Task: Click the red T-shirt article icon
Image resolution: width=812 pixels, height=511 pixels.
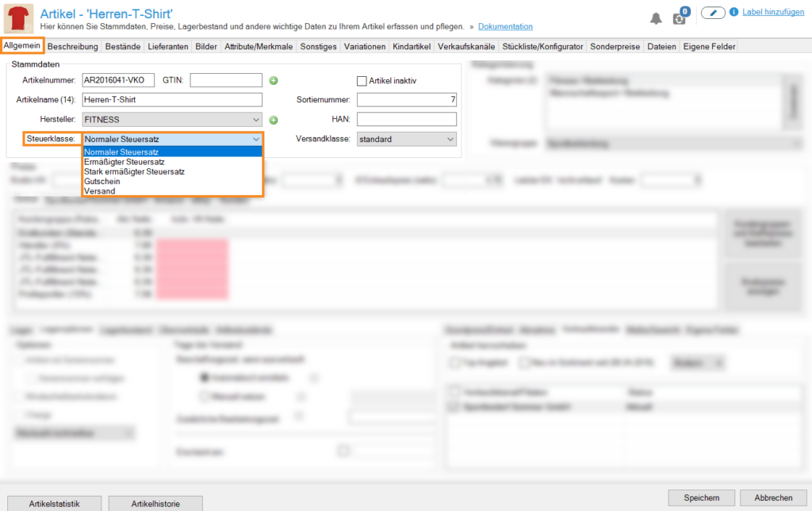Action: pyautogui.click(x=17, y=17)
